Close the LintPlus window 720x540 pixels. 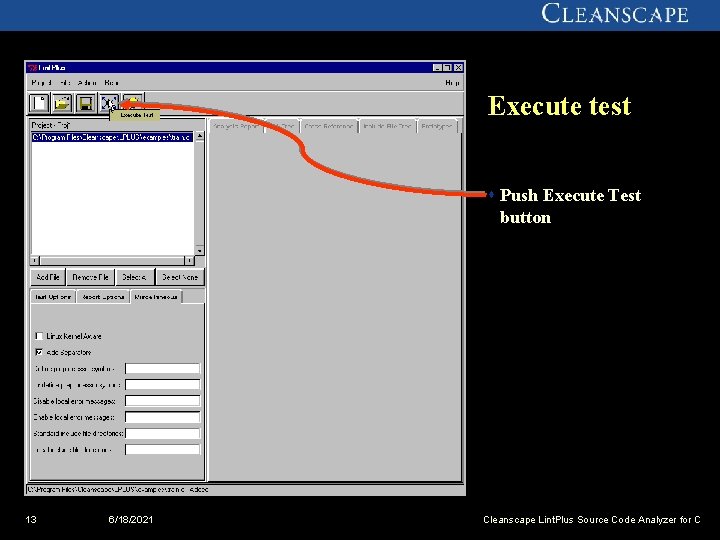tap(458, 68)
